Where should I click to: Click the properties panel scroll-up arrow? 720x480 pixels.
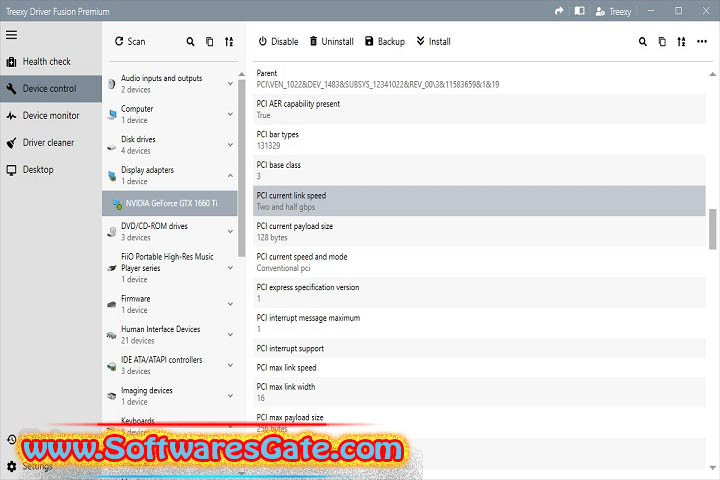click(x=712, y=74)
